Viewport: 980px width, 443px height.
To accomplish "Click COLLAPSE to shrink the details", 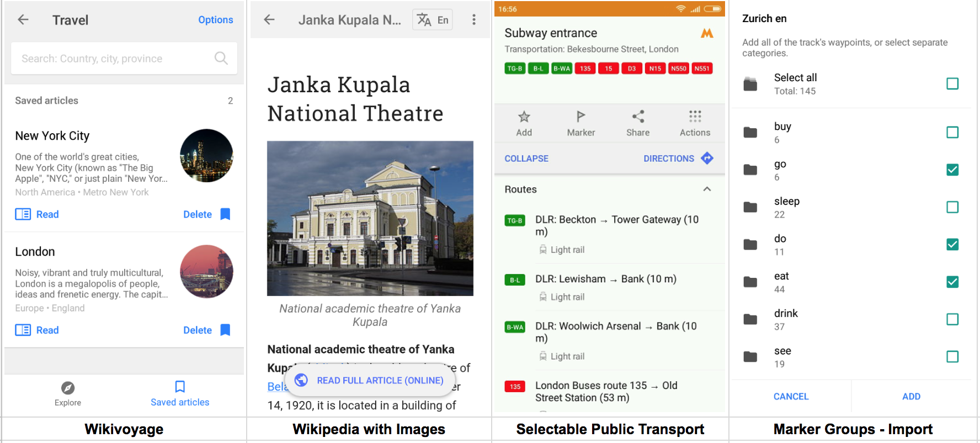I will point(526,159).
